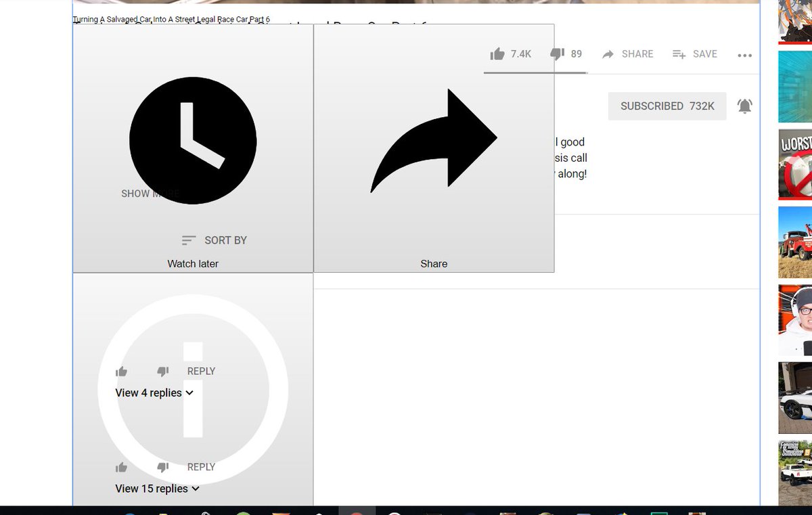Image resolution: width=812 pixels, height=515 pixels.
Task: Expand View 4 replies
Action: (x=154, y=393)
